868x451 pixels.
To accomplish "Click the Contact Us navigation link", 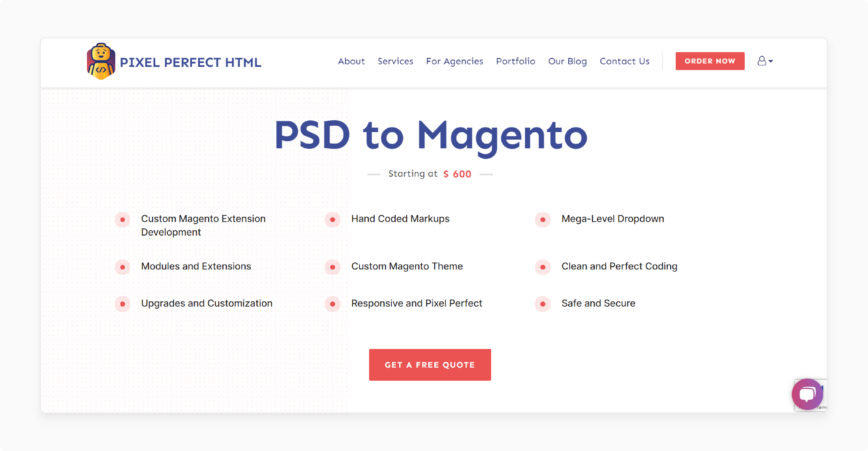I will point(625,61).
